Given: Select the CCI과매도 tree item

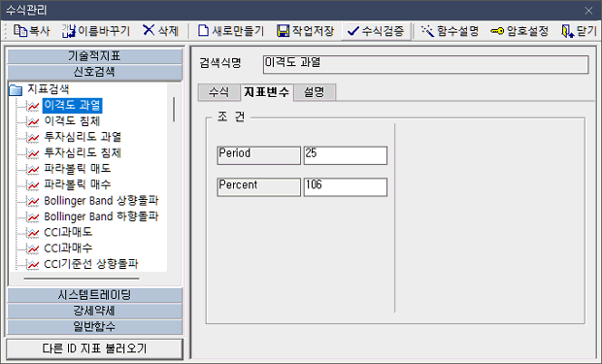Looking at the screenshot, I should pyautogui.click(x=68, y=233).
